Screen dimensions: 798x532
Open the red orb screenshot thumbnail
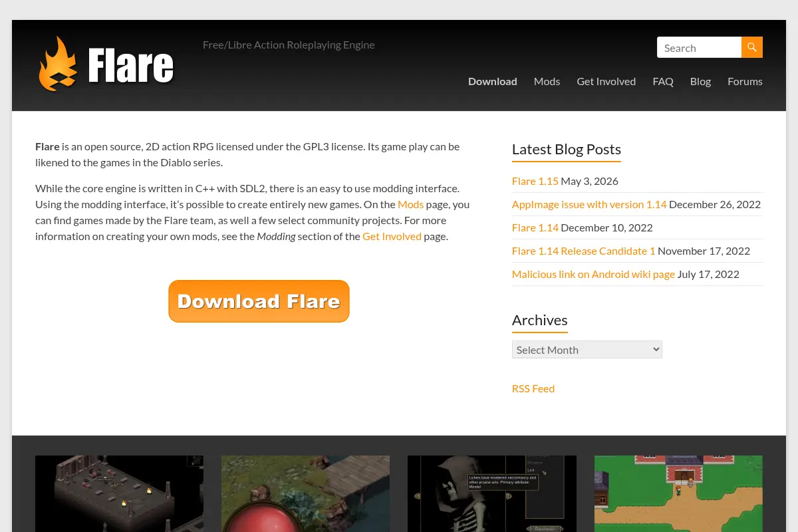(x=305, y=493)
